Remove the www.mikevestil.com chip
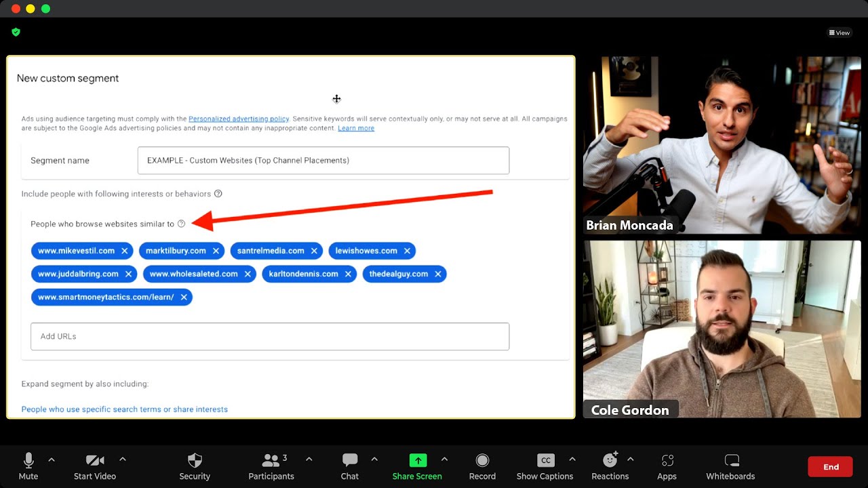Image resolution: width=868 pixels, height=488 pixels. click(125, 251)
